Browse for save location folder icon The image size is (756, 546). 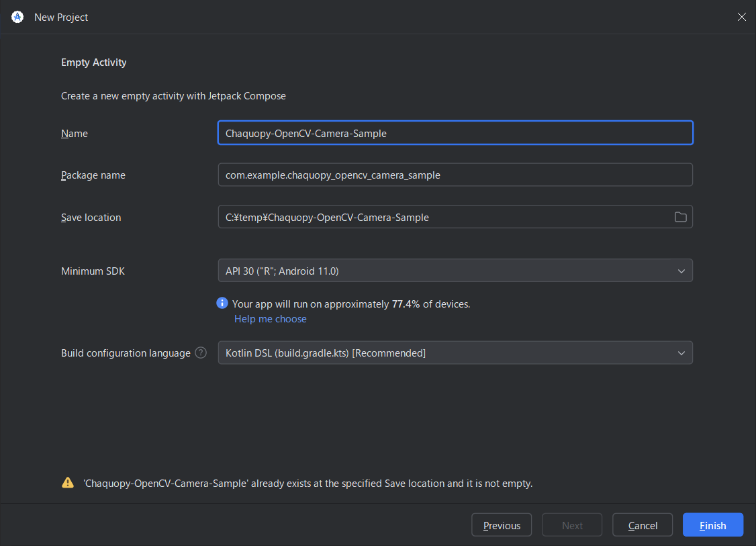pos(680,217)
